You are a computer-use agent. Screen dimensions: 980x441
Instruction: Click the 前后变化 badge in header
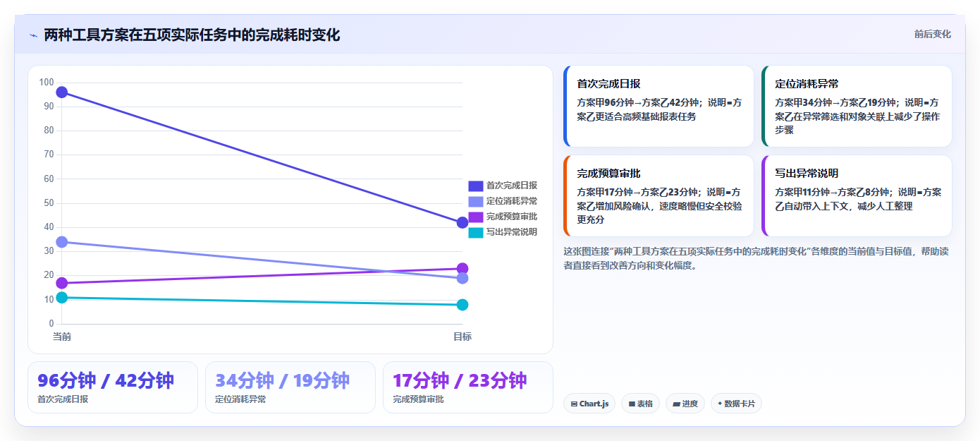[x=932, y=34]
